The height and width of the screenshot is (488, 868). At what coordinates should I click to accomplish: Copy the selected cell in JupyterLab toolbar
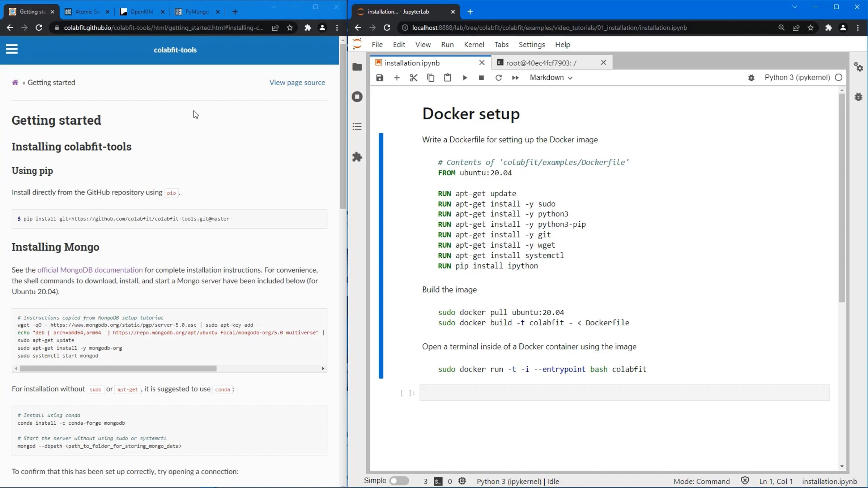(430, 78)
